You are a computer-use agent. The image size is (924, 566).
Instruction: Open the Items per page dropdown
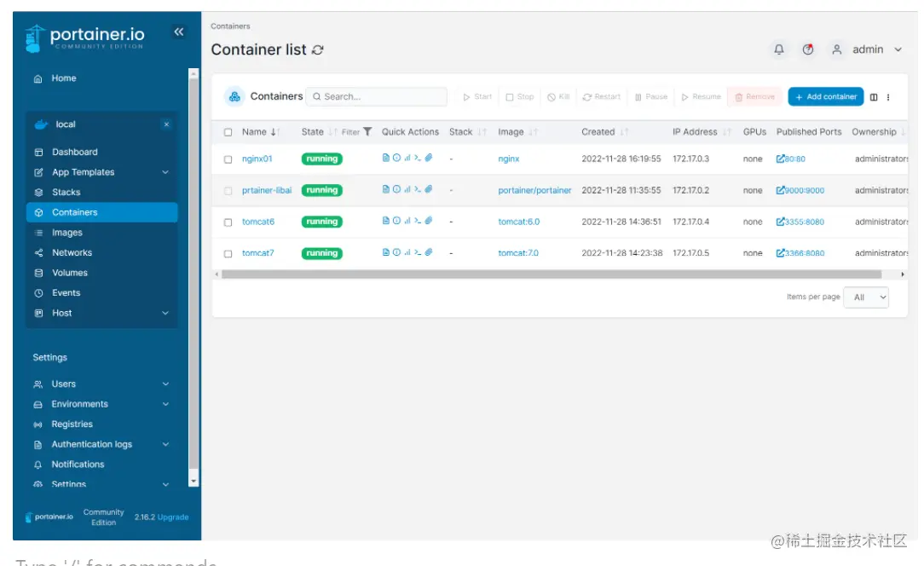click(x=866, y=297)
